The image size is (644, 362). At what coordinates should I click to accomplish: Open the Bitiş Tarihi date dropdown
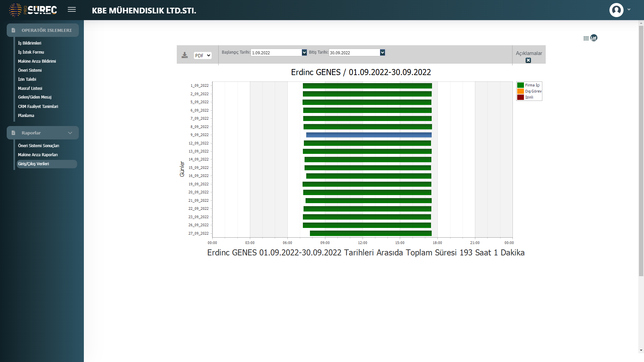click(x=382, y=53)
